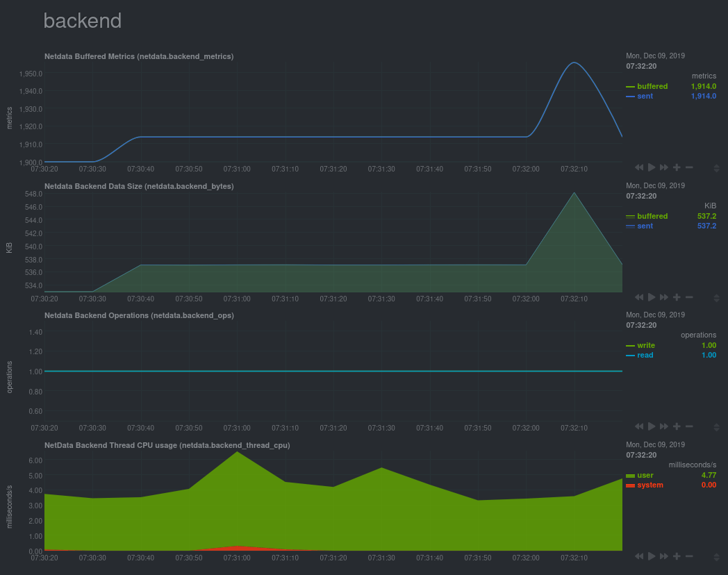Click the operations units label in legend
Screen dimensions: 728x575
tap(698, 335)
